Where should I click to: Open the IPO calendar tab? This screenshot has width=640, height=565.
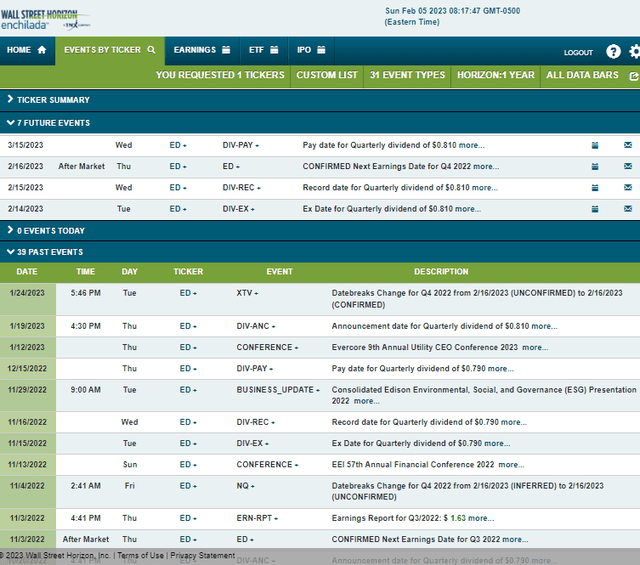[x=311, y=50]
